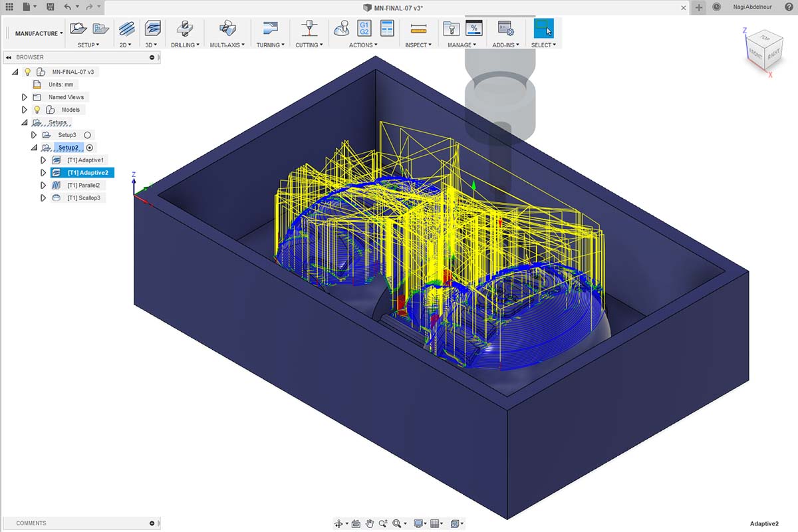Screen dimensions: 798x532
Task: Open grid and snaps settings
Action: 436,523
